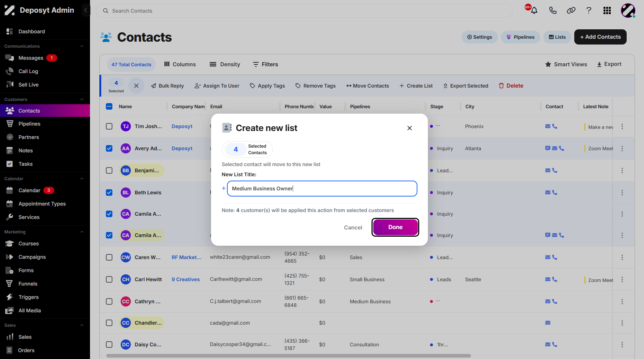This screenshot has height=359, width=644.
Task: Check the Cathryn row checkbox
Action: coord(109,301)
